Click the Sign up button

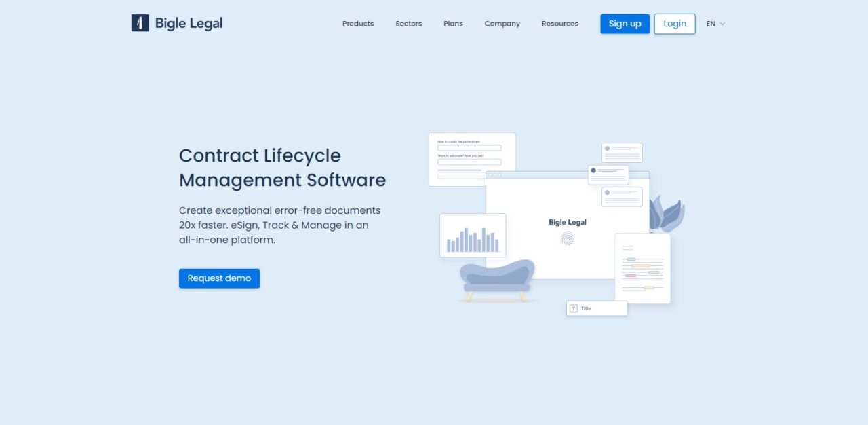[x=625, y=24]
